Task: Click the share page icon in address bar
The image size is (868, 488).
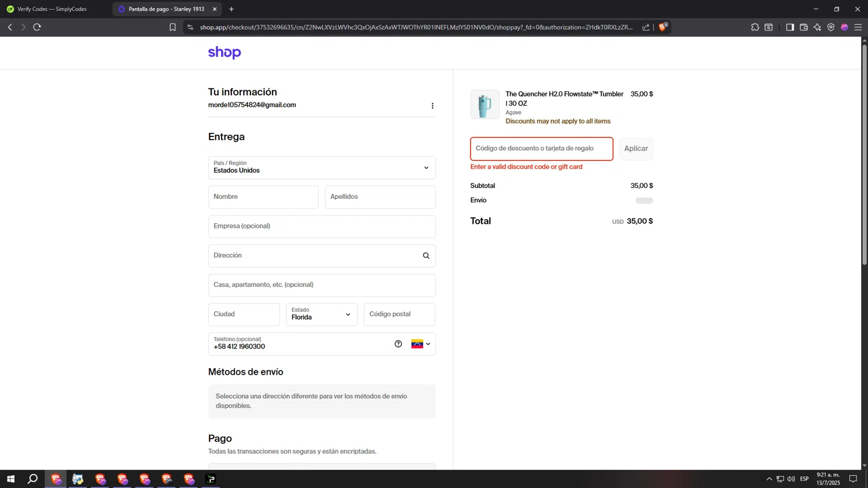Action: pyautogui.click(x=646, y=27)
